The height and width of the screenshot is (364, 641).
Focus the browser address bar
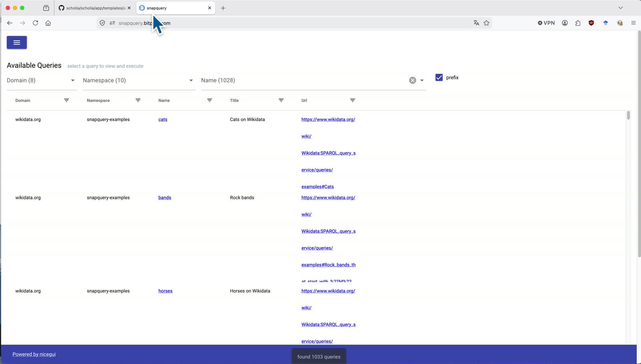[x=294, y=23]
